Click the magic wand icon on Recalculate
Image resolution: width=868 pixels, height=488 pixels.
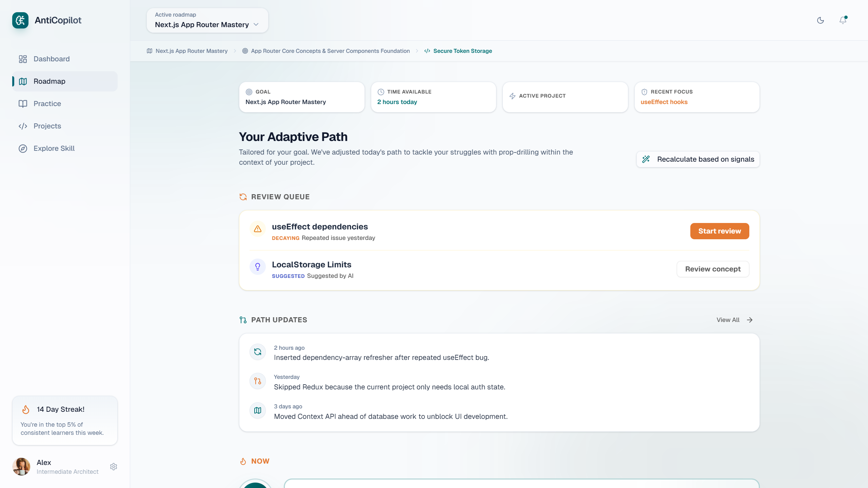click(x=646, y=159)
